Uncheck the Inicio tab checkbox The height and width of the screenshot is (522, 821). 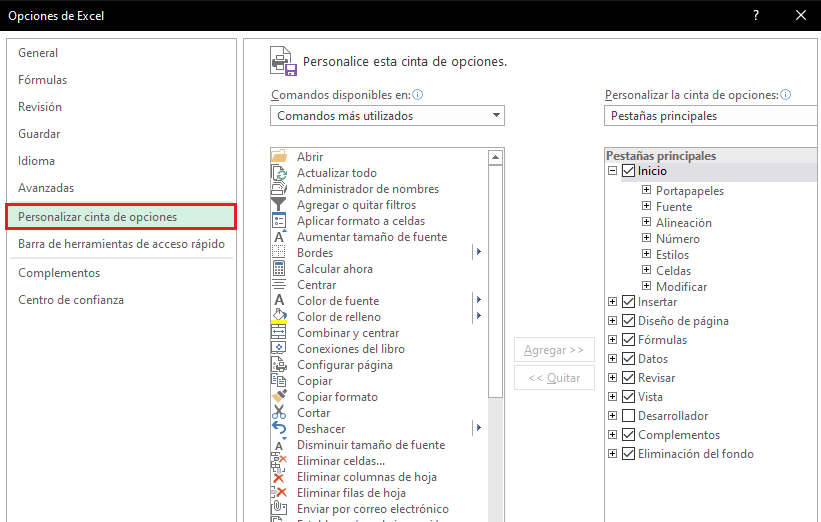click(628, 171)
